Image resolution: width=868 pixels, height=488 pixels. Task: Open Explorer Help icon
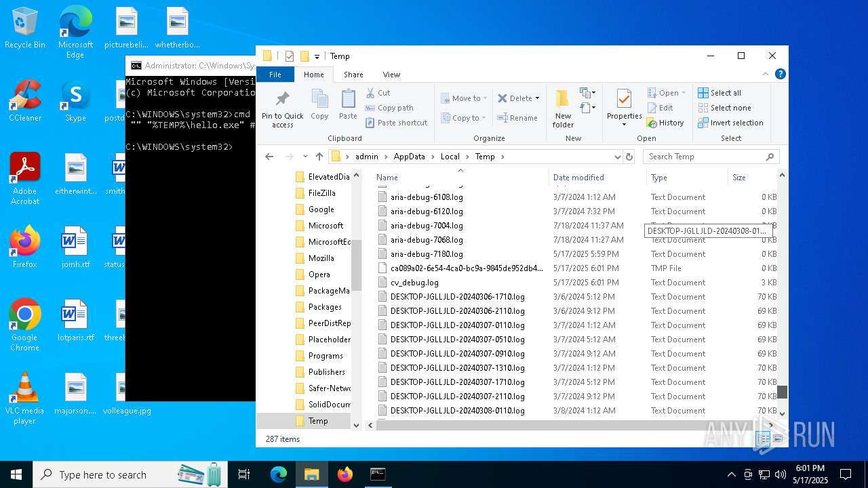pos(781,75)
